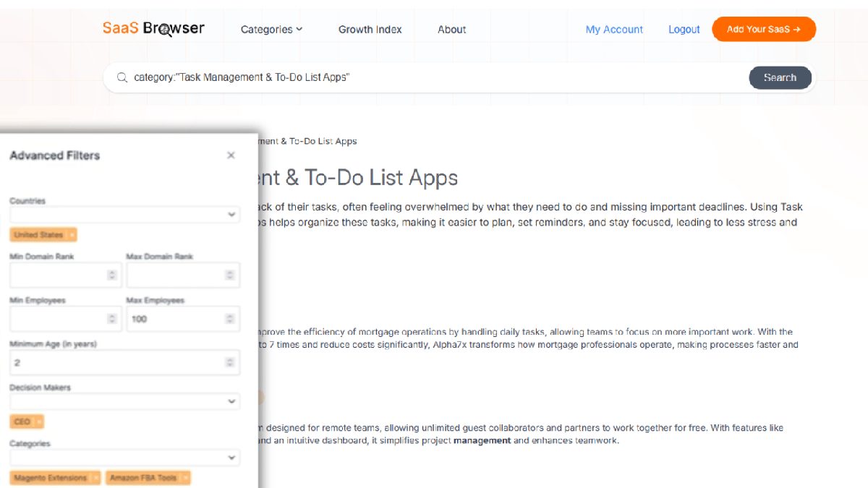Close the Advanced Filters panel

[231, 155]
